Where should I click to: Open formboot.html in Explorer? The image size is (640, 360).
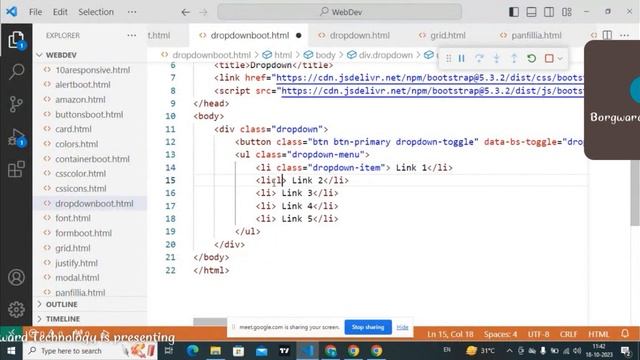click(83, 233)
